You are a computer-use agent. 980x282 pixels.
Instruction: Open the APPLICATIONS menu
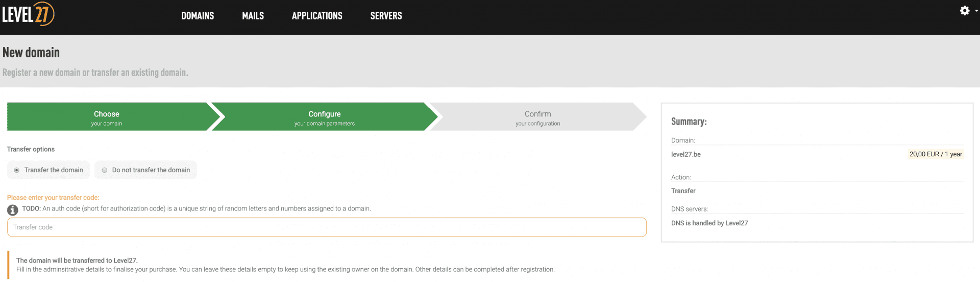317,16
